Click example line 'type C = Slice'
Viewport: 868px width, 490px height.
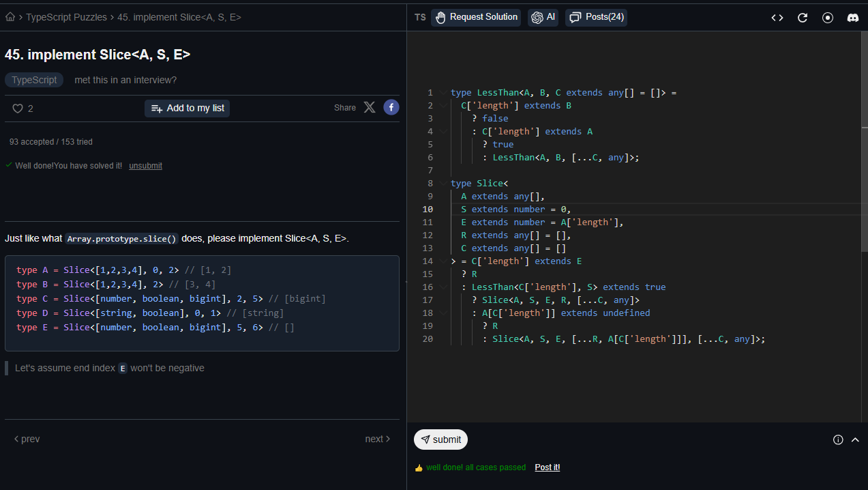pos(171,299)
